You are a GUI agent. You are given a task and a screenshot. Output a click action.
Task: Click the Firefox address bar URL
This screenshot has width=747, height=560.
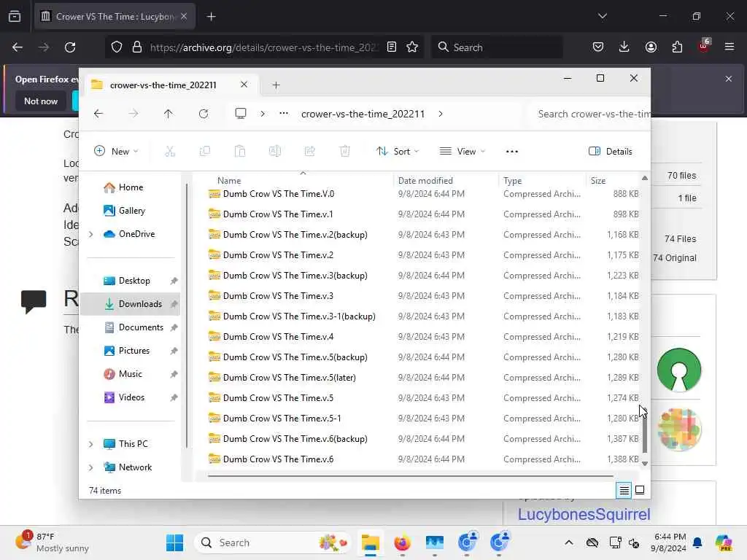point(264,47)
